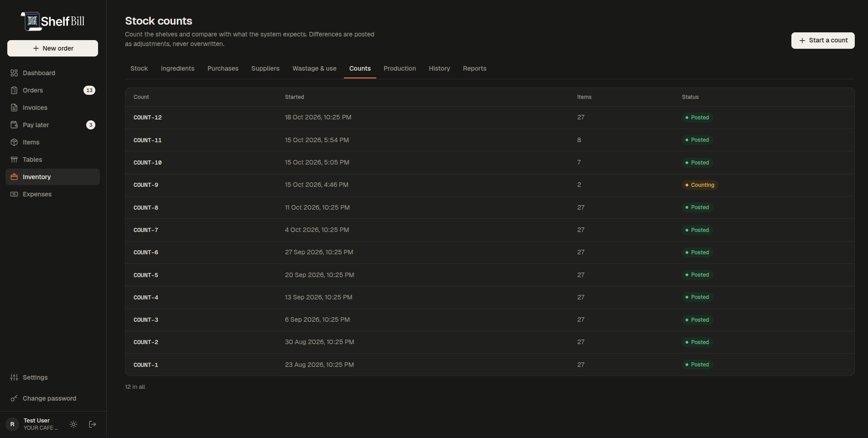Image resolution: width=868 pixels, height=438 pixels.
Task: Click the Orders clipboard icon
Action: 14,90
